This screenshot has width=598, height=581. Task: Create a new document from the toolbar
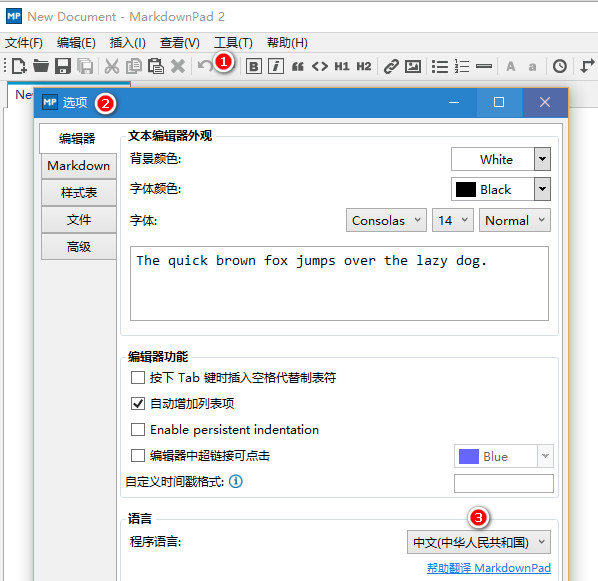point(19,66)
